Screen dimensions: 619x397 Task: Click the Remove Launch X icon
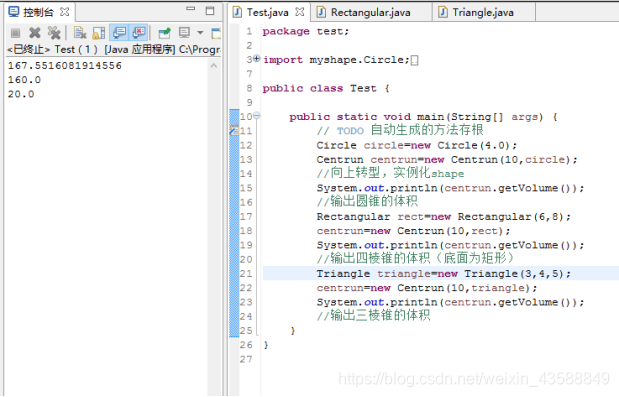tap(35, 33)
